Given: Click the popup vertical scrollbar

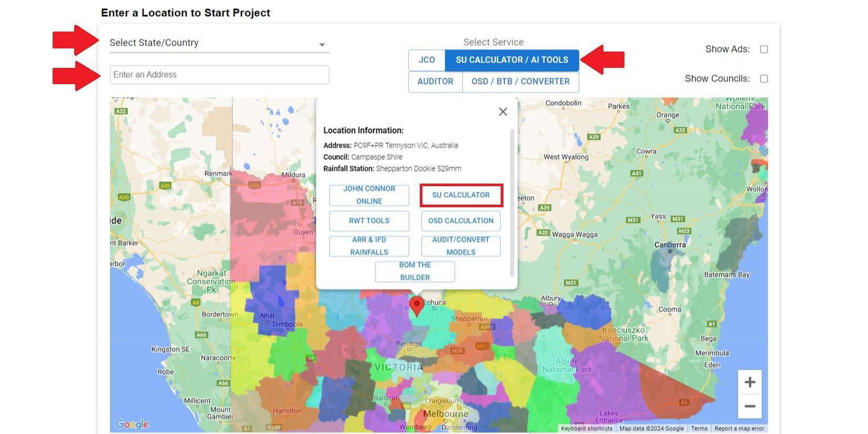Looking at the screenshot, I should [x=512, y=203].
